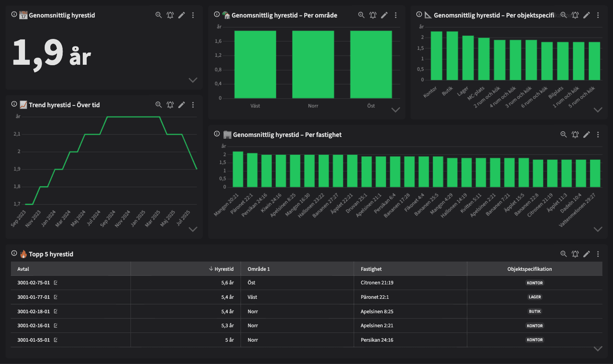Viewport: 613px width, 364px height.
Task: Click info icon on Trend hyrestid widget
Action: pos(14,105)
